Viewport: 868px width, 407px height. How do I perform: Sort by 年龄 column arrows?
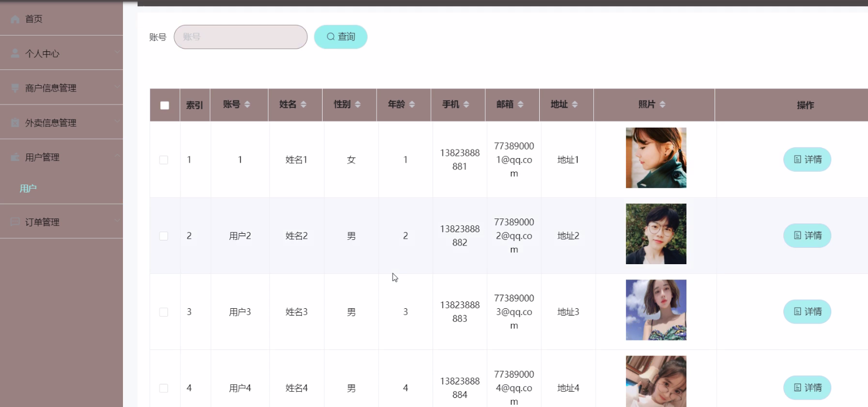point(412,104)
